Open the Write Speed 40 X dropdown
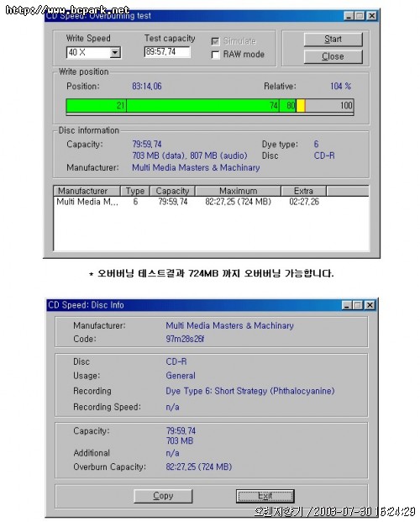The image size is (420, 522). pos(115,53)
